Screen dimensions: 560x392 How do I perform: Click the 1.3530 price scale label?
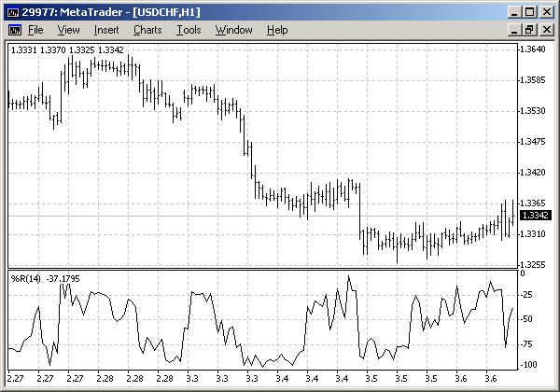pyautogui.click(x=533, y=111)
